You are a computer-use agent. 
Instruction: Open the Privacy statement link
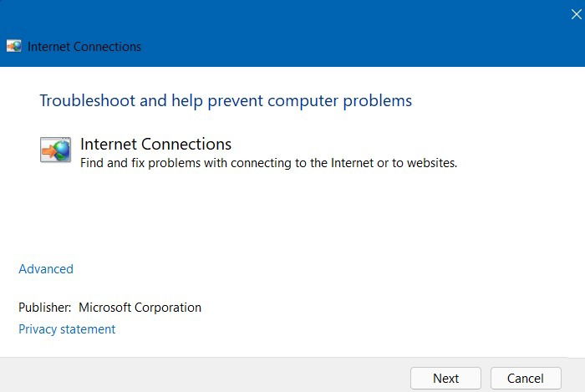(x=67, y=329)
